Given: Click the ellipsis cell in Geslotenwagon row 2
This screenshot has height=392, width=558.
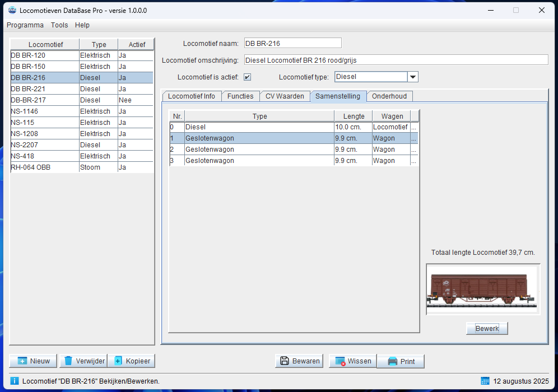Looking at the screenshot, I should click(414, 150).
